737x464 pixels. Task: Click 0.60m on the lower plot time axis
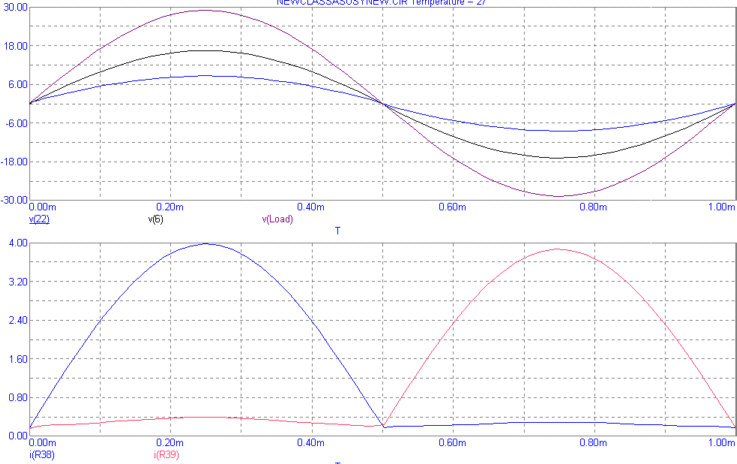coord(453,443)
